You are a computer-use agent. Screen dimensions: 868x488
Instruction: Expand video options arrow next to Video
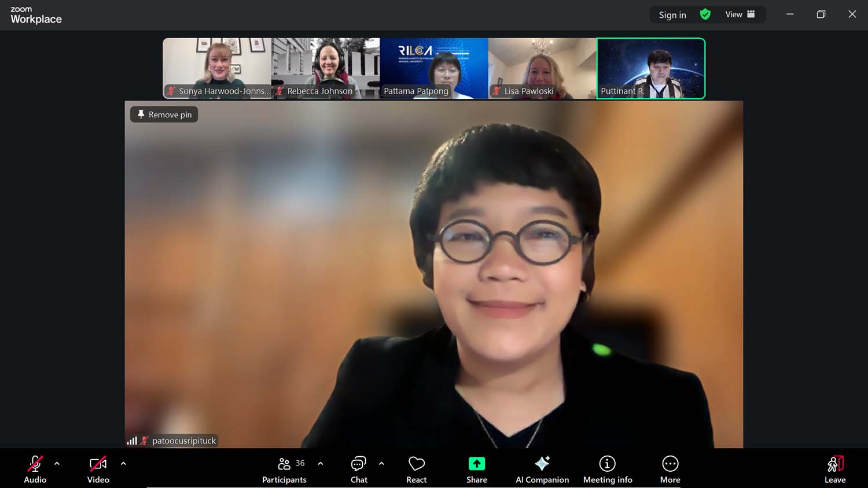[123, 464]
